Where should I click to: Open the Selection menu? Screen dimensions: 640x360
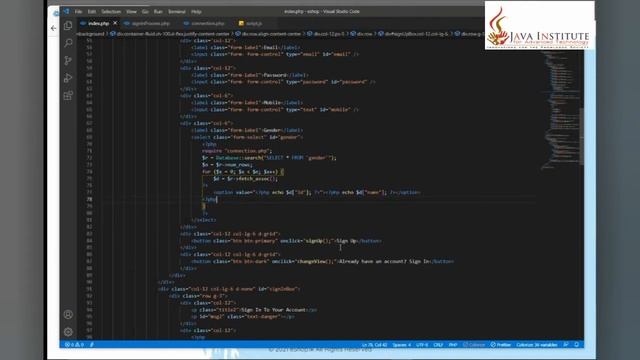111,12
